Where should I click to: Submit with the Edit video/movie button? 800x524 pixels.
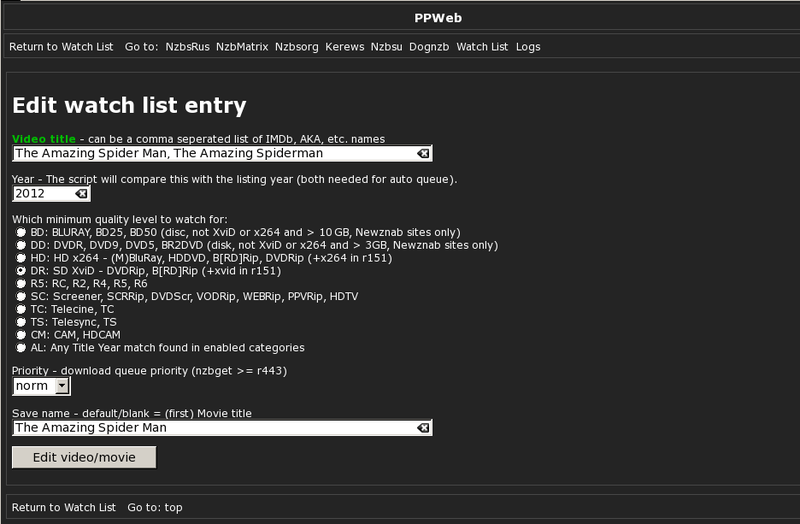click(84, 457)
